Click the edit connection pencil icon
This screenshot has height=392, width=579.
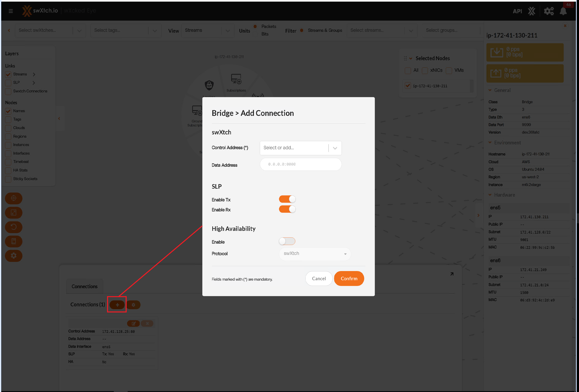pos(133,323)
